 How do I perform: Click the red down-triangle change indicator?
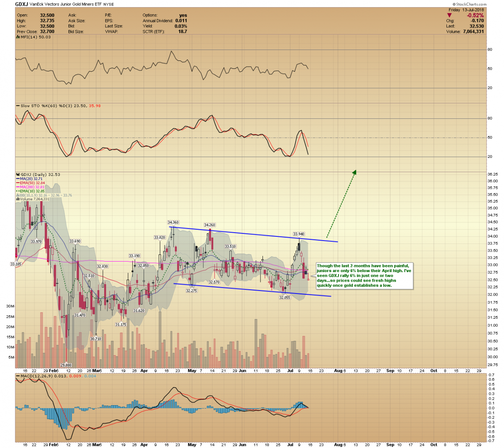449,16
